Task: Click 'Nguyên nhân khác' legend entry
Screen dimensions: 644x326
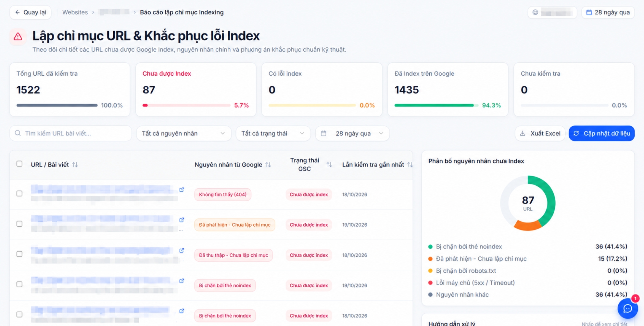Action: [x=528, y=295]
